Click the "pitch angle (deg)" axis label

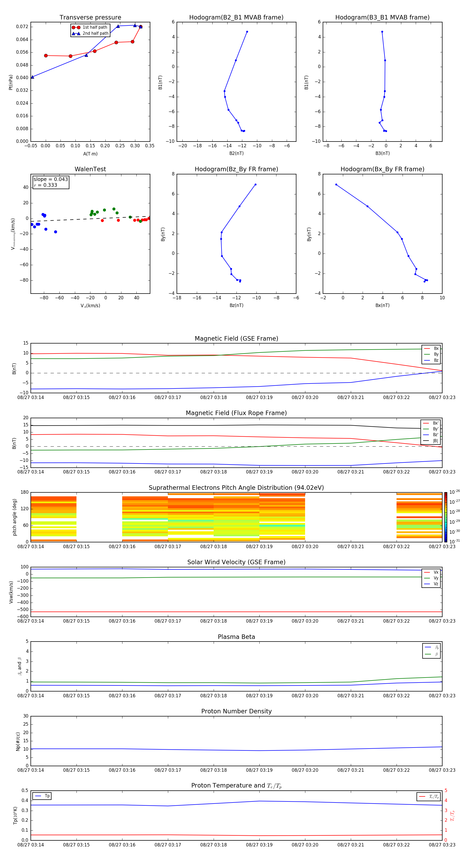[14, 517]
